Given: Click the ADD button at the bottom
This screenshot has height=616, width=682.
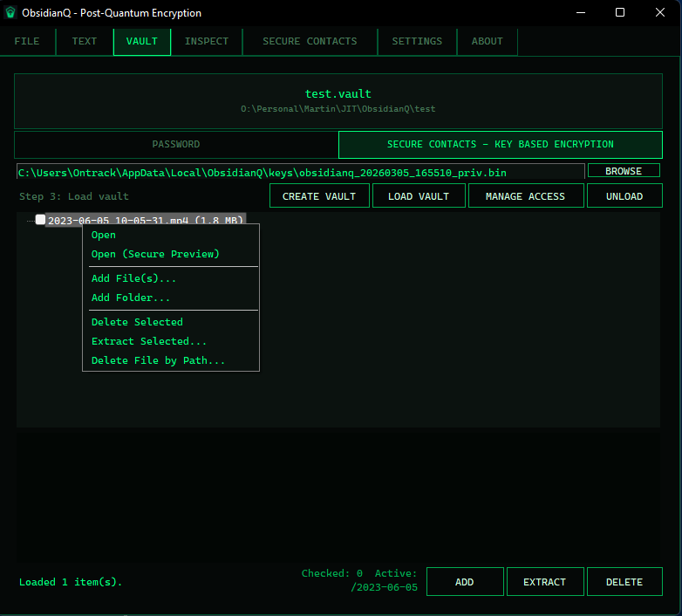Looking at the screenshot, I should coord(465,582).
